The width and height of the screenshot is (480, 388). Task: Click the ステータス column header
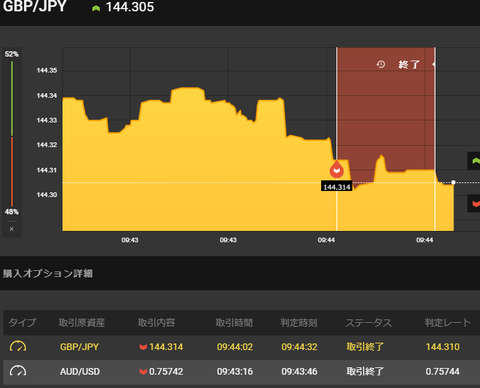click(x=369, y=323)
